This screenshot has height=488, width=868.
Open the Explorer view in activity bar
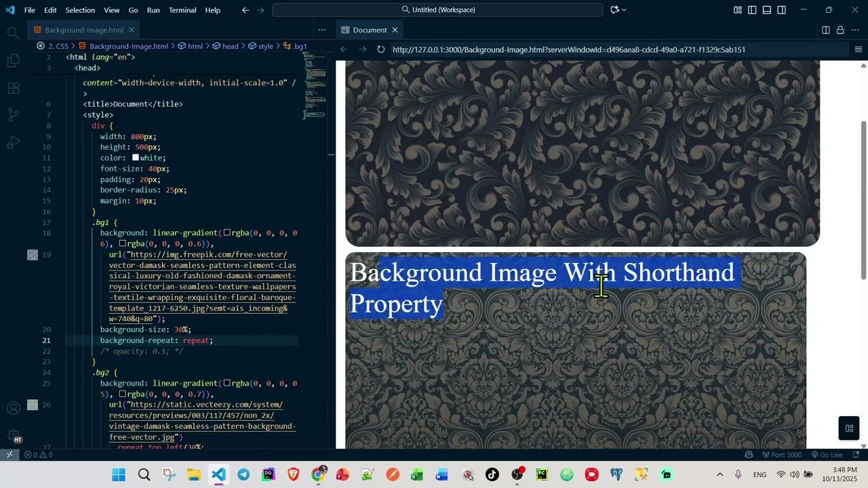(13, 60)
